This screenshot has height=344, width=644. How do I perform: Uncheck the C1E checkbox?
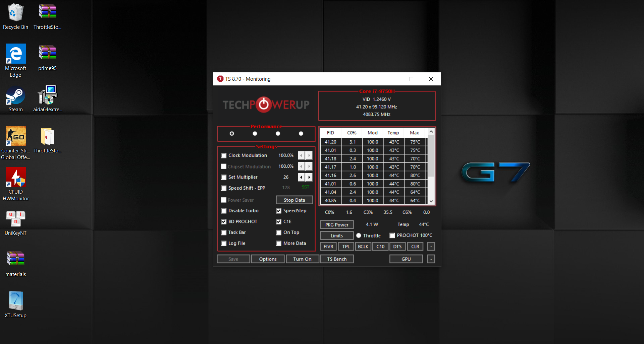[279, 222]
